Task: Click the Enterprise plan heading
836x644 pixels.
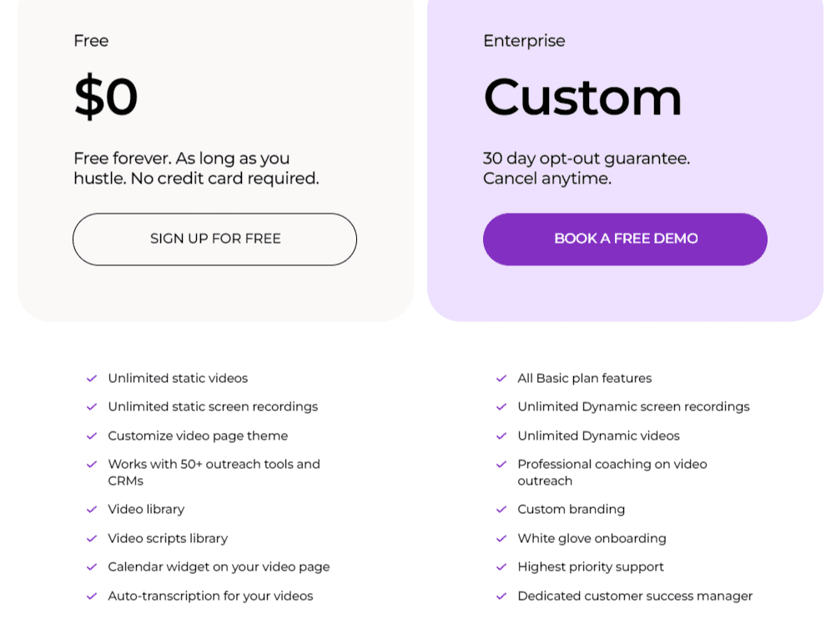Action: coord(524,41)
